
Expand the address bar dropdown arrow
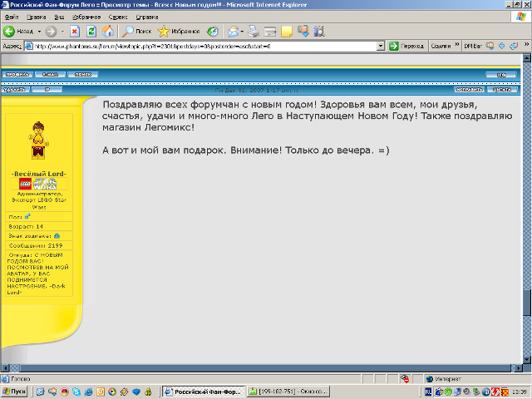pyautogui.click(x=381, y=47)
